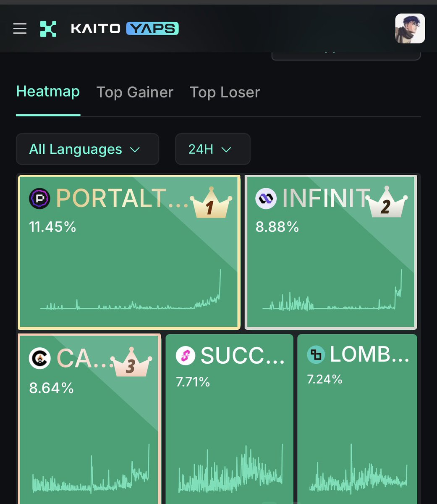Open the All Languages dropdown
Image resolution: width=437 pixels, height=504 pixels.
click(x=87, y=149)
